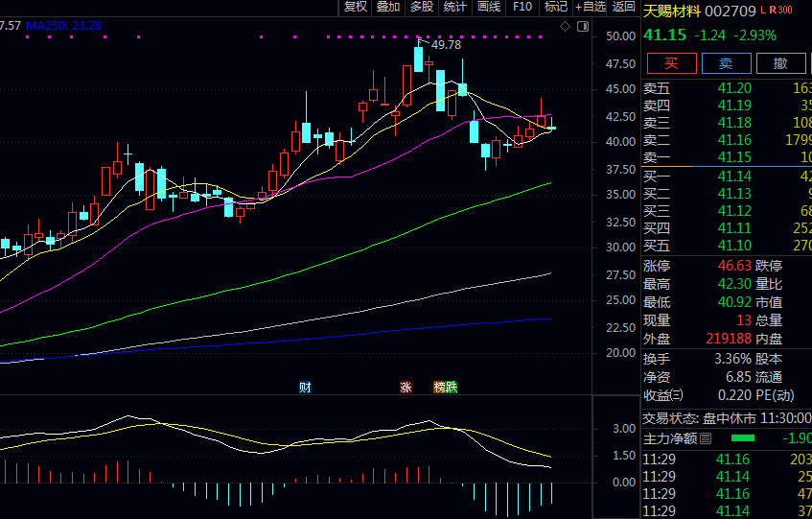Image resolution: width=812 pixels, height=519 pixels.
Task: Toggle the side panel layout icon
Action: (583, 27)
